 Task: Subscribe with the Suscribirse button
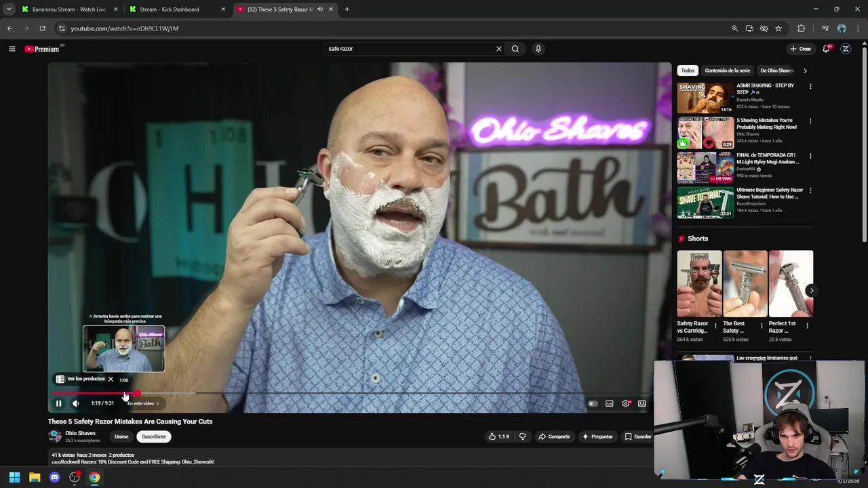(154, 436)
